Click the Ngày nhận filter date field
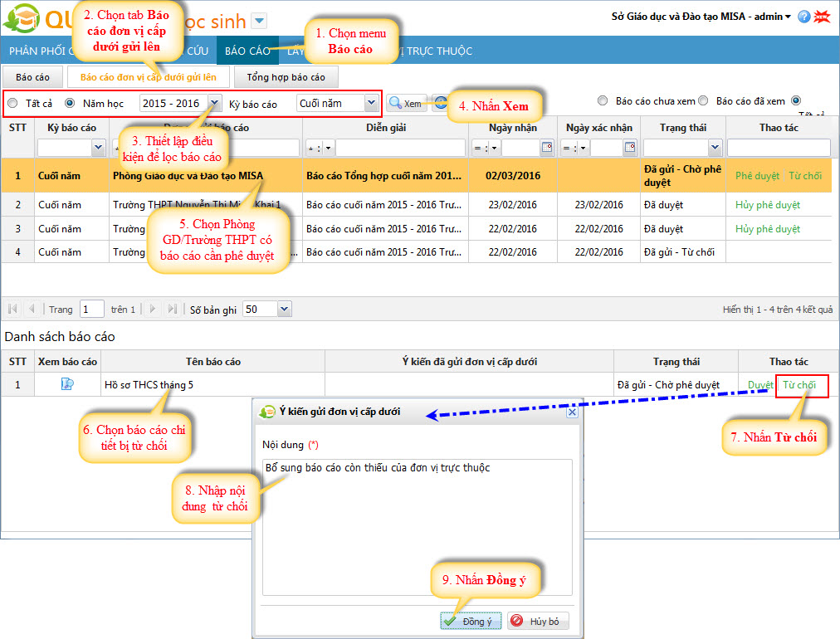Image resolution: width=840 pixels, height=639 pixels. pyautogui.click(x=520, y=147)
